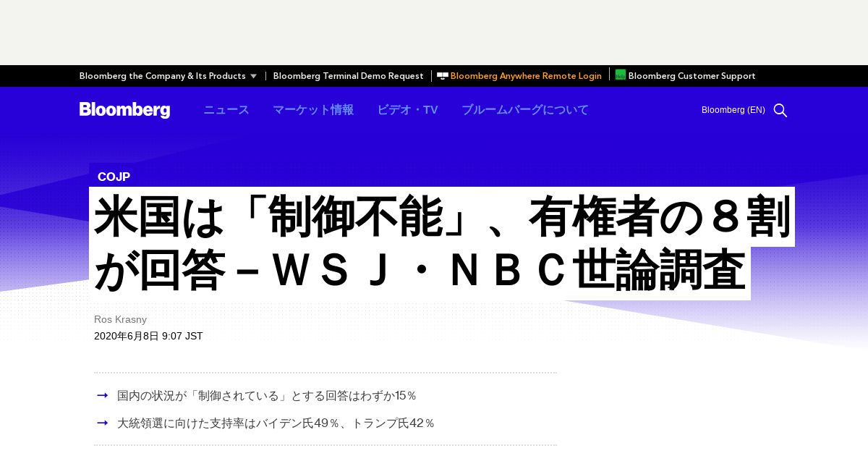This screenshot has width=868, height=456.
Task: Click arrow icon beside 大統領選 bullet
Action: 103,423
